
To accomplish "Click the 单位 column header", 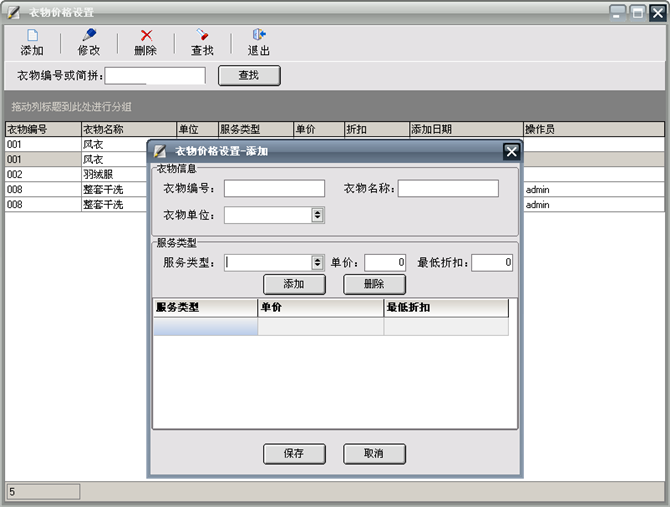I will coord(197,129).
